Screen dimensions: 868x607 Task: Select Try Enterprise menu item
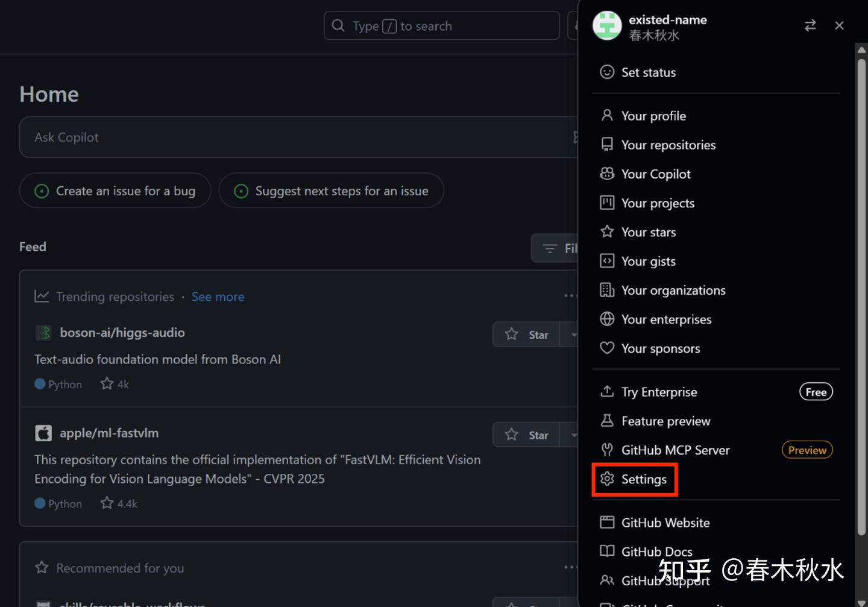tap(716, 392)
